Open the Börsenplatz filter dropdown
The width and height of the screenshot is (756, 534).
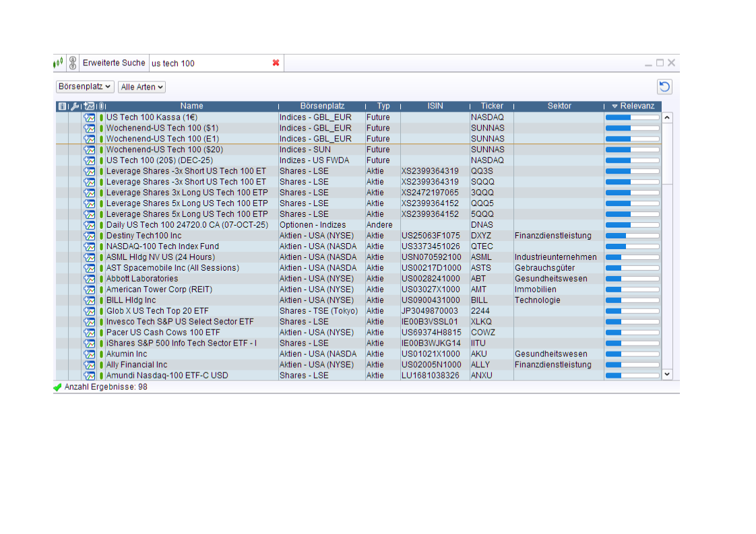tap(85, 87)
